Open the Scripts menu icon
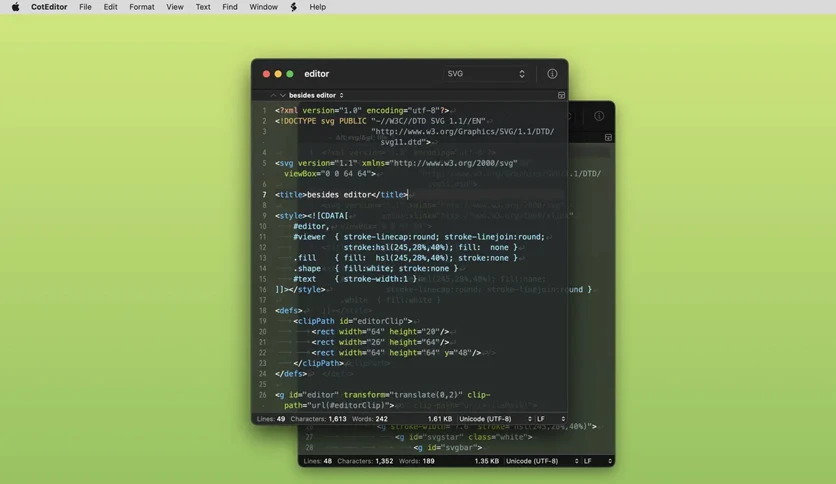Image resolution: width=836 pixels, height=484 pixels. tap(293, 7)
